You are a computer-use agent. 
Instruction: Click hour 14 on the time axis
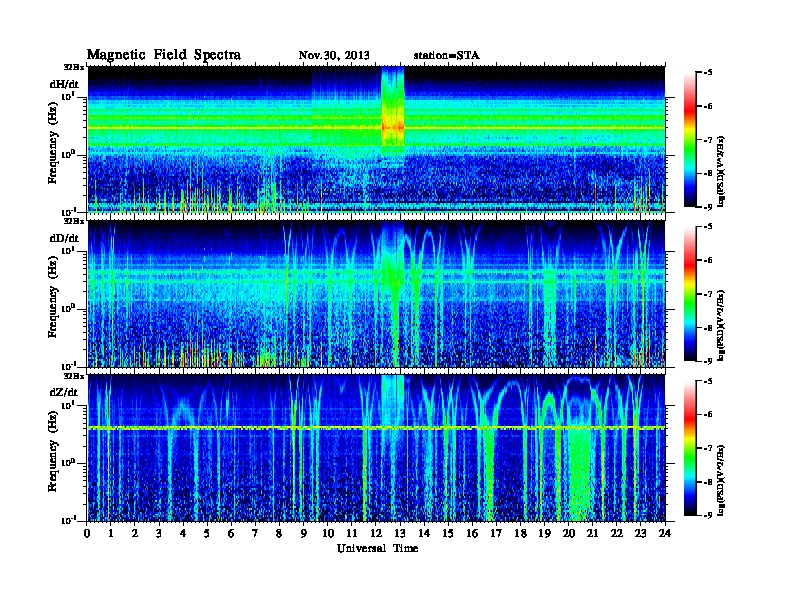[424, 534]
